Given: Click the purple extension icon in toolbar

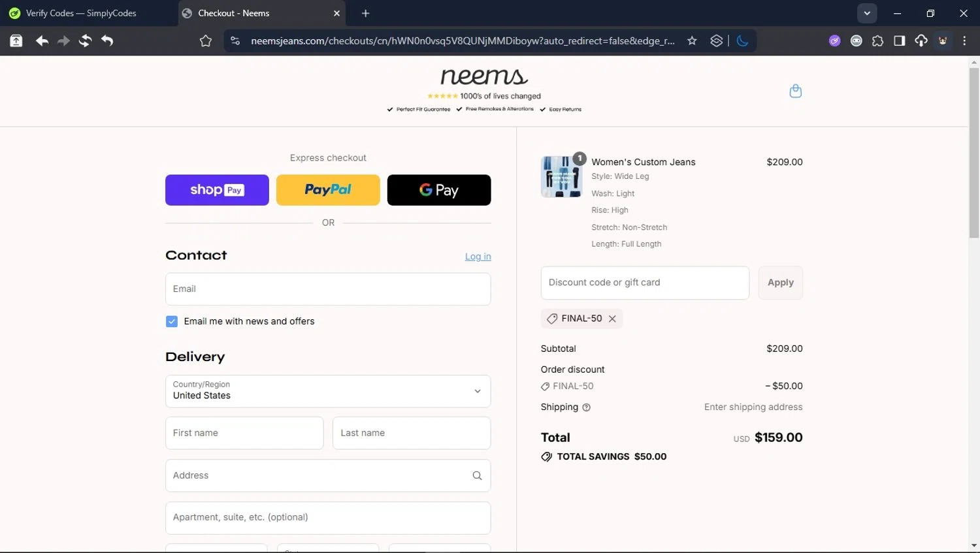Looking at the screenshot, I should [834, 40].
